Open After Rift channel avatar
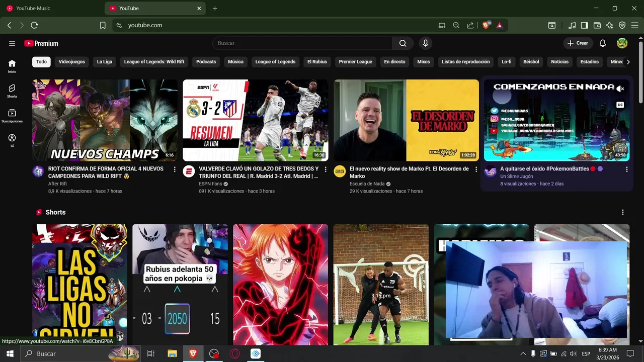The width and height of the screenshot is (644, 362). (x=38, y=171)
